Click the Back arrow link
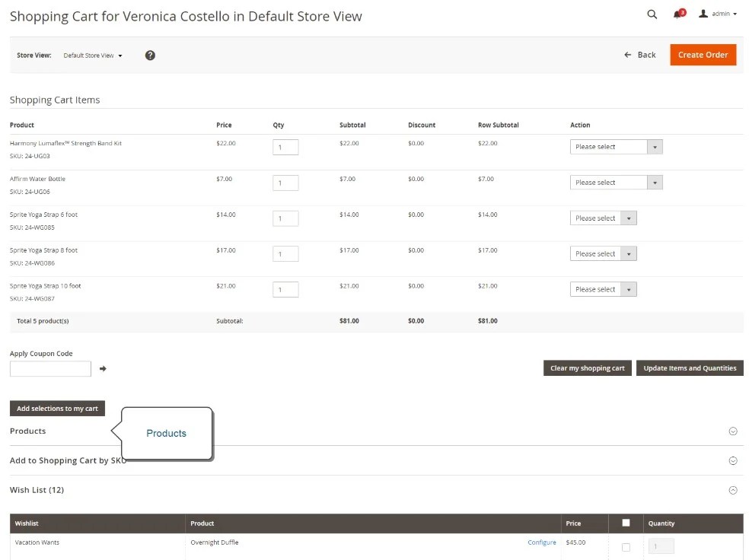This screenshot has height=560, width=749. [639, 55]
